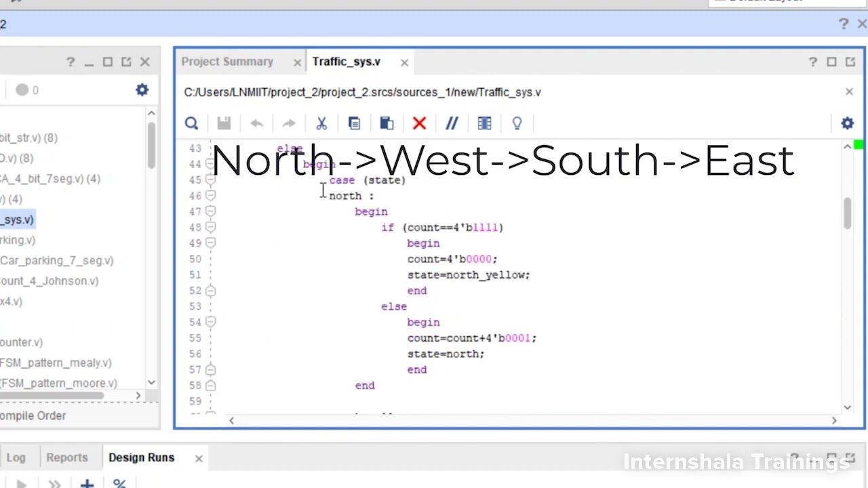868x488 pixels.
Task: Switch to the Project Summary tab
Action: 227,62
